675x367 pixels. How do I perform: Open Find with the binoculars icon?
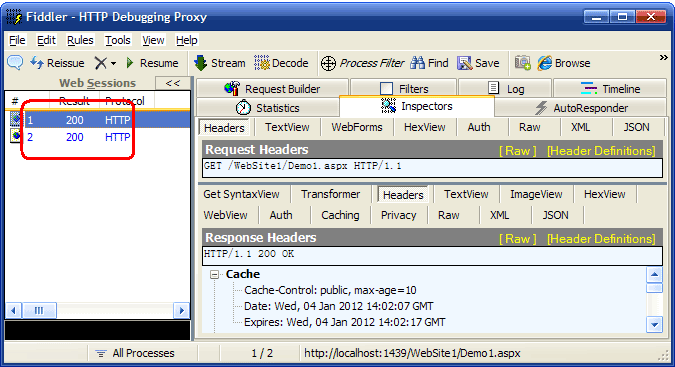coord(417,63)
